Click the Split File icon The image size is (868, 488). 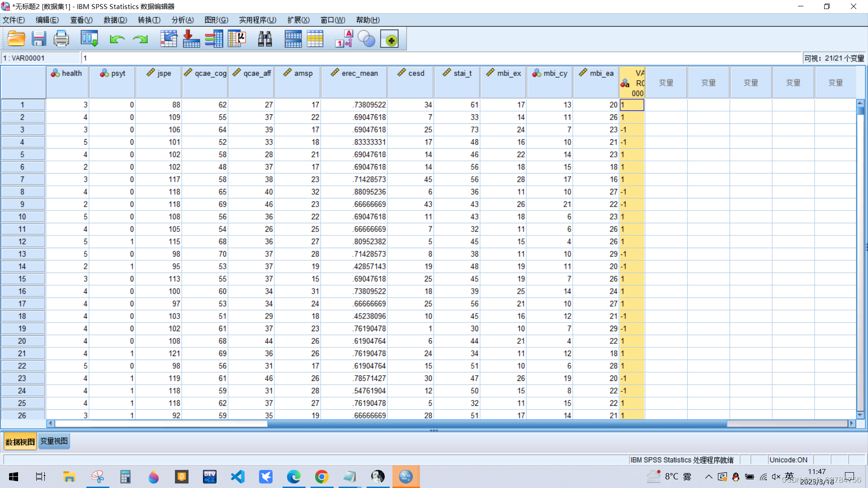click(293, 39)
